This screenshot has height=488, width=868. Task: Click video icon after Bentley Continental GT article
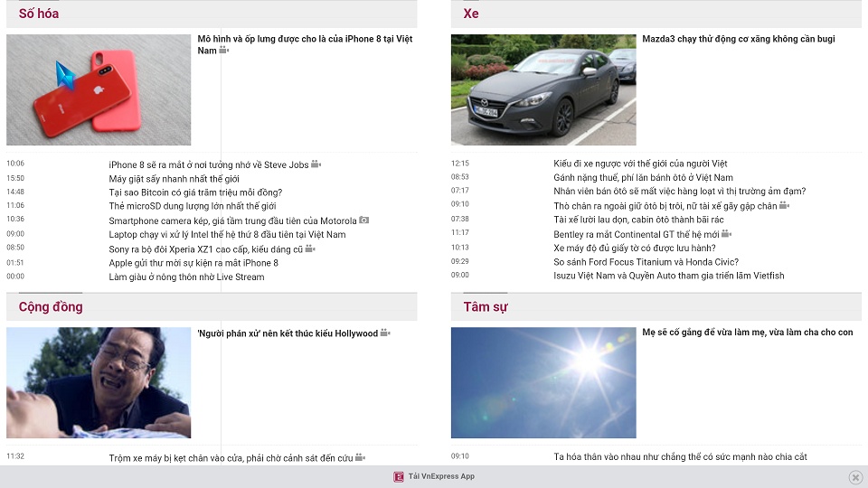tap(726, 234)
